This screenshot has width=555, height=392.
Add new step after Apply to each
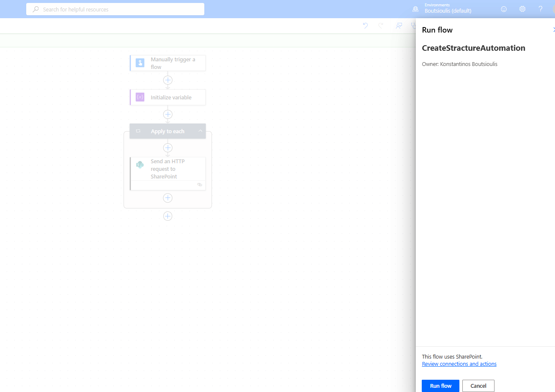pyautogui.click(x=168, y=216)
